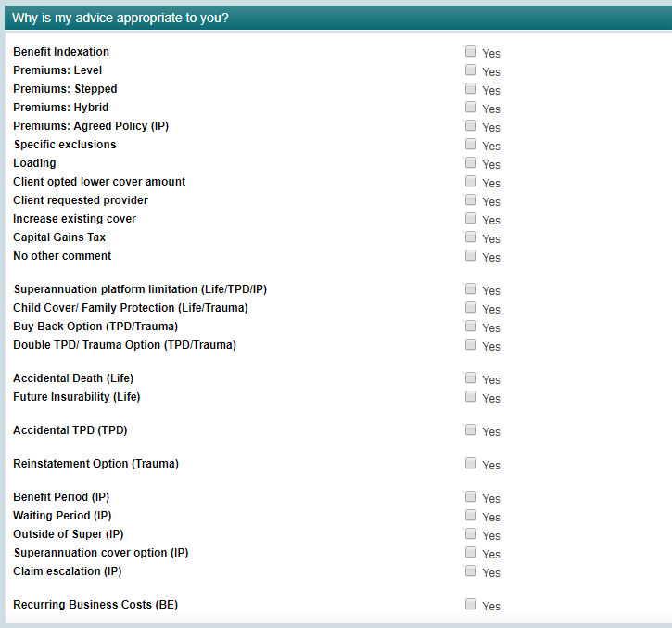Image resolution: width=672 pixels, height=628 pixels.
Task: Toggle the Loading checkbox
Action: coord(471,162)
